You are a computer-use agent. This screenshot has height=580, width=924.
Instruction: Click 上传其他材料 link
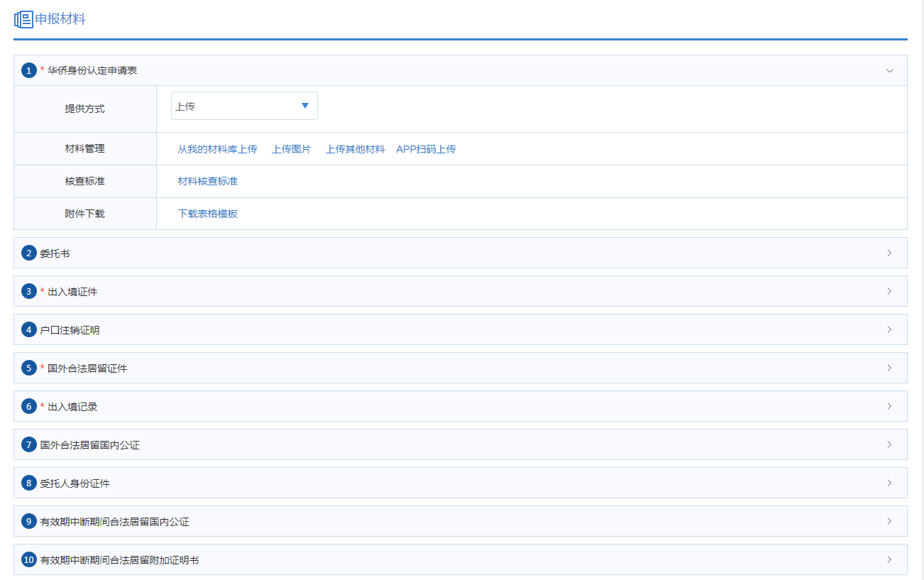tap(355, 149)
